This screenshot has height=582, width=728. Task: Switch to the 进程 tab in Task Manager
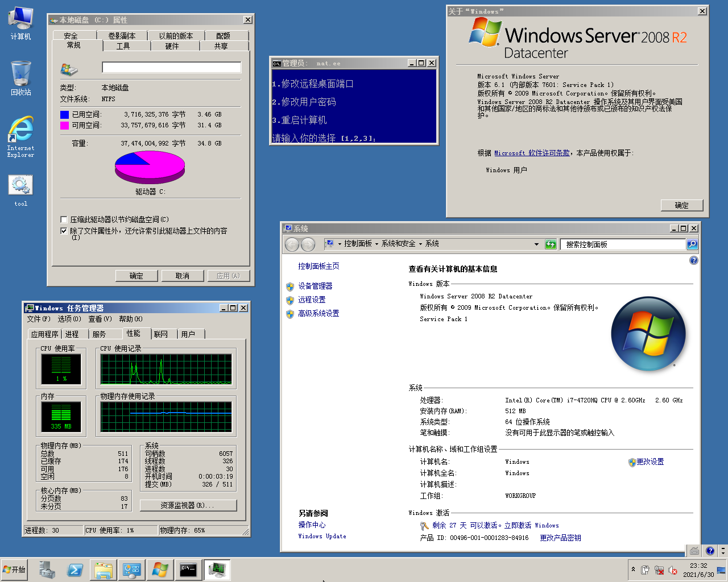(72, 334)
